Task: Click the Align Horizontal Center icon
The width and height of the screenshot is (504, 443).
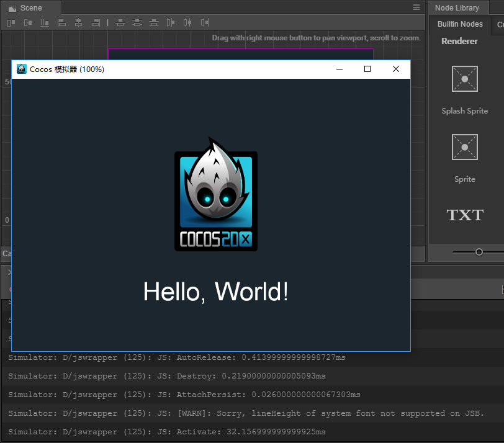Action: 78,22
